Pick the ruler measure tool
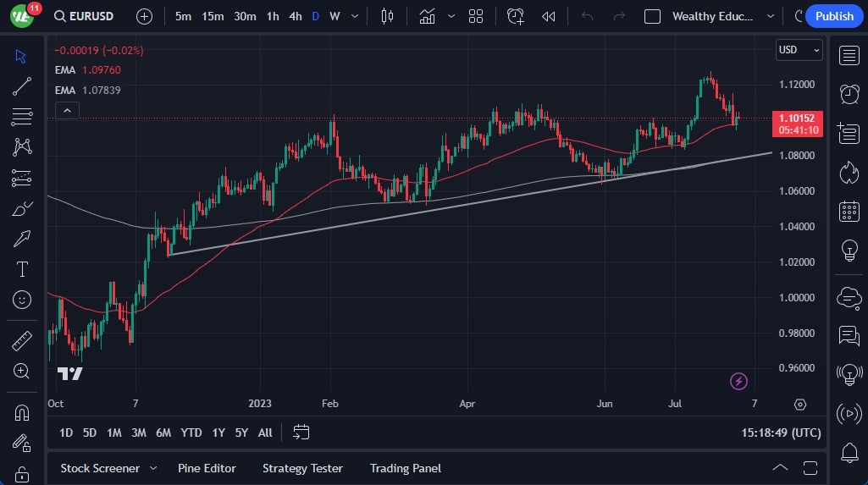The height and width of the screenshot is (485, 868). 22,341
